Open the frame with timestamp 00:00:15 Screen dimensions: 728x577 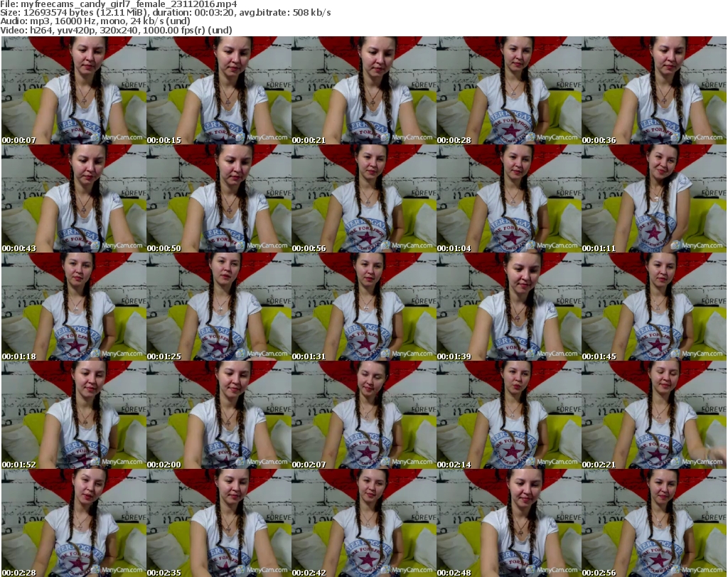pos(219,90)
